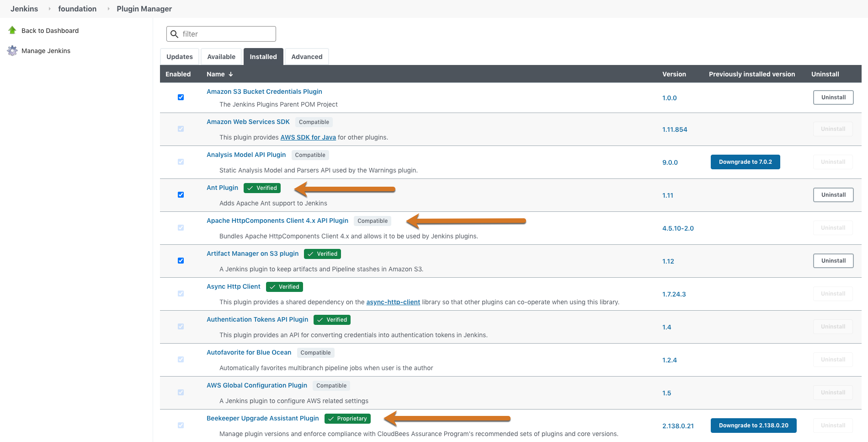Screen dimensions: 868x442
Task: Switch to the Available tab
Action: (x=221, y=57)
